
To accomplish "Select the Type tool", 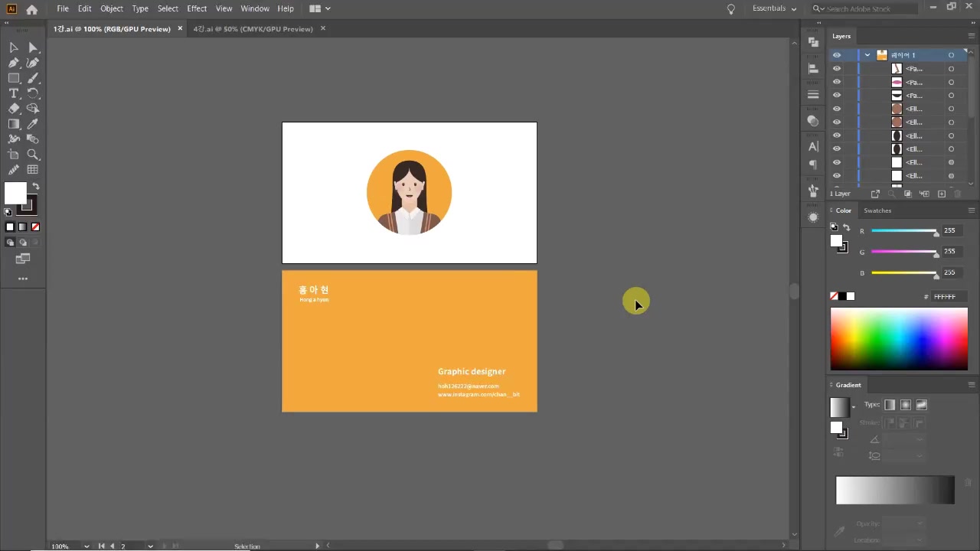I will [x=14, y=93].
